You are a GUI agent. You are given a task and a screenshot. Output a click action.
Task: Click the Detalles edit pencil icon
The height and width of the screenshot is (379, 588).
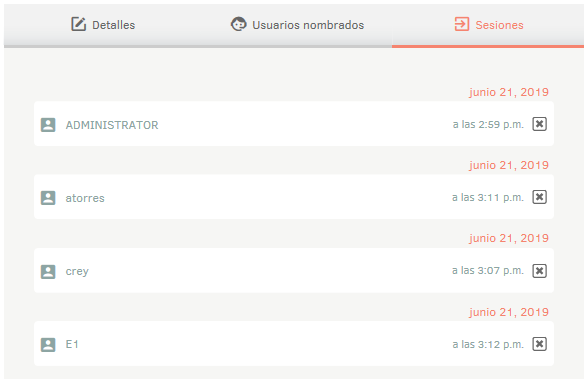79,24
